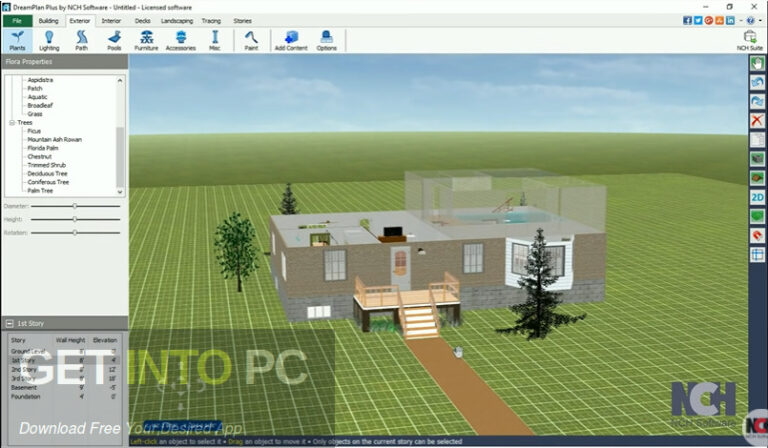Select Mountain Ash Rowan tree item
768x448 pixels.
coord(54,140)
